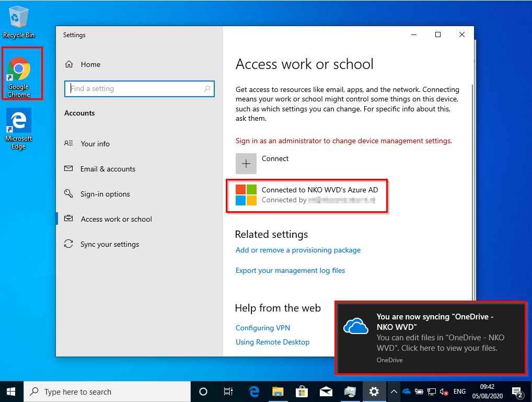The height and width of the screenshot is (402, 532).
Task: Click the 'Access work or school' page title
Action: click(304, 64)
